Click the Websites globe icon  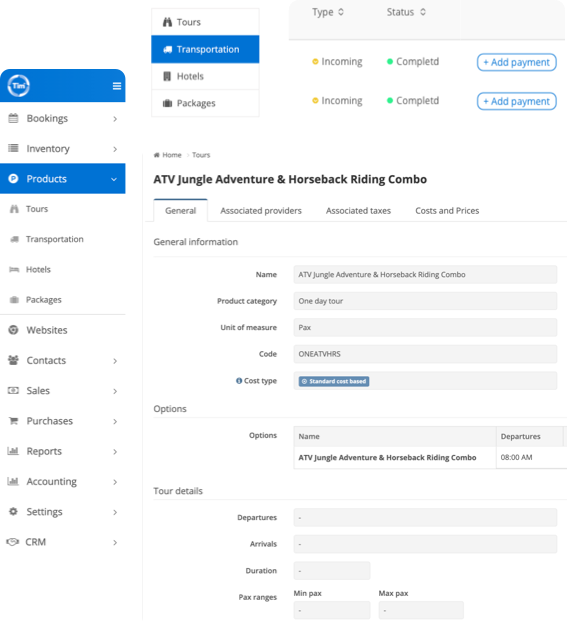13,330
